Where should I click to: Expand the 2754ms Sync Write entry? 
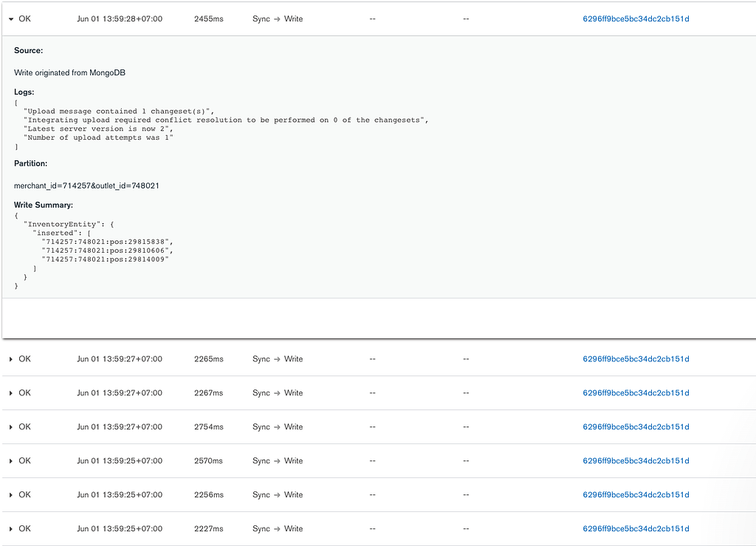pyautogui.click(x=11, y=427)
